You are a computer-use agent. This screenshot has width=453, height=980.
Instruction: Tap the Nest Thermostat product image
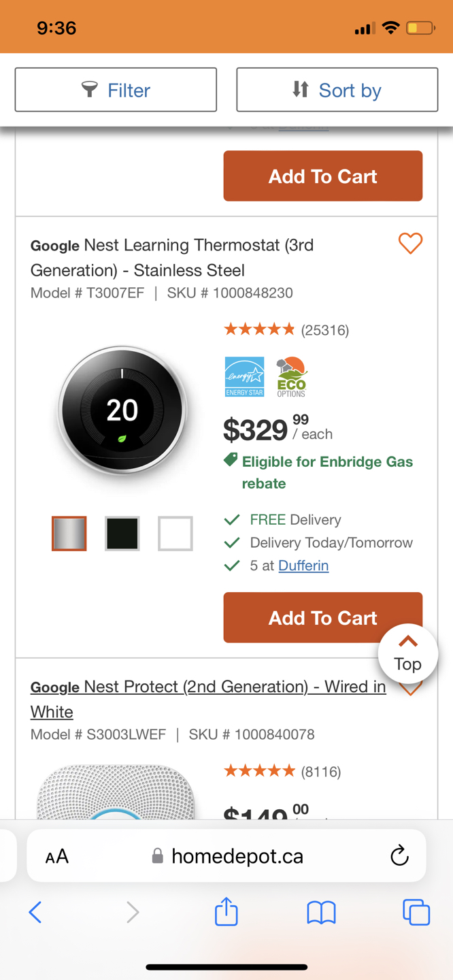tap(122, 410)
